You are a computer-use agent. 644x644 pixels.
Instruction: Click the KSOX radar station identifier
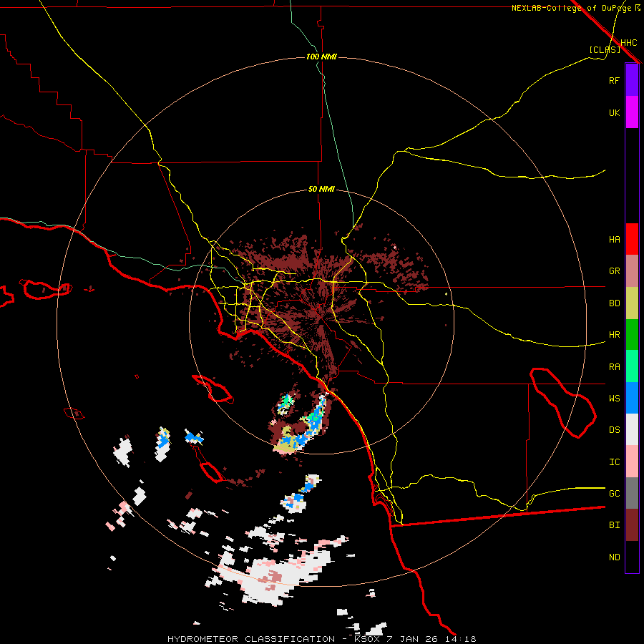point(368,639)
